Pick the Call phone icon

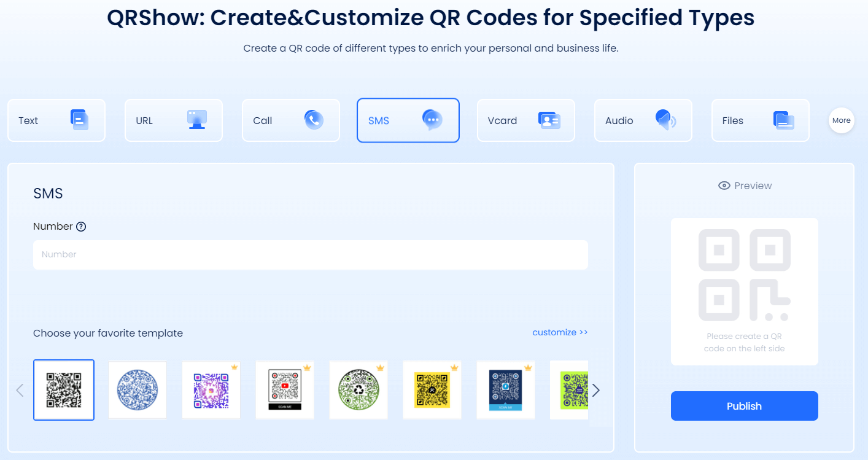pos(314,120)
